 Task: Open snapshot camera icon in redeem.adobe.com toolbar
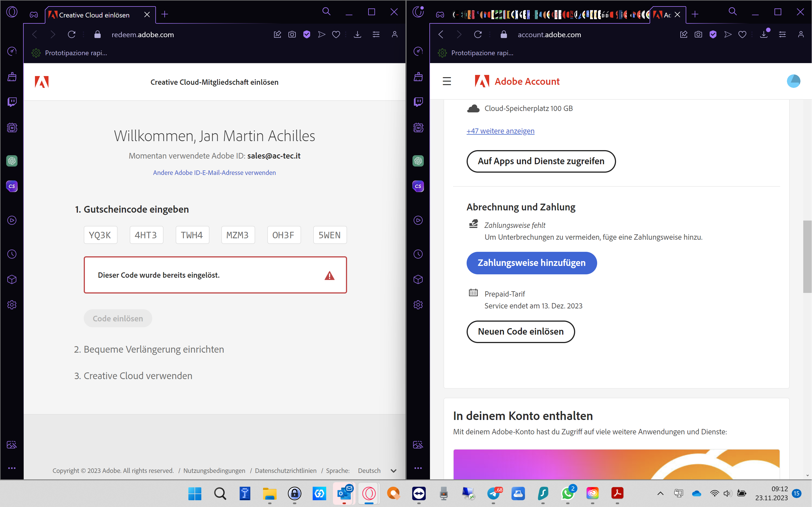292,35
